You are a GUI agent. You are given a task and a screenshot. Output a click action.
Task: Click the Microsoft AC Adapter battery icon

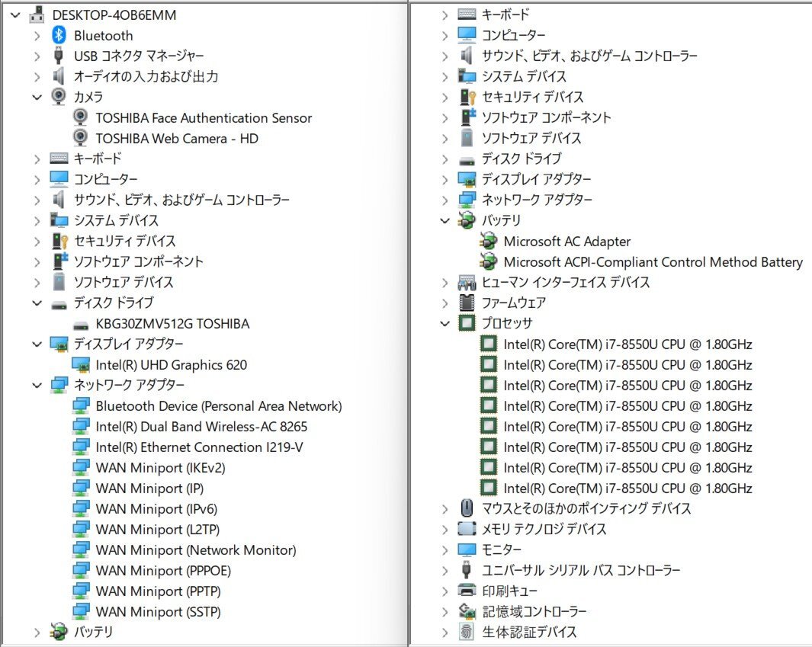[x=488, y=242]
